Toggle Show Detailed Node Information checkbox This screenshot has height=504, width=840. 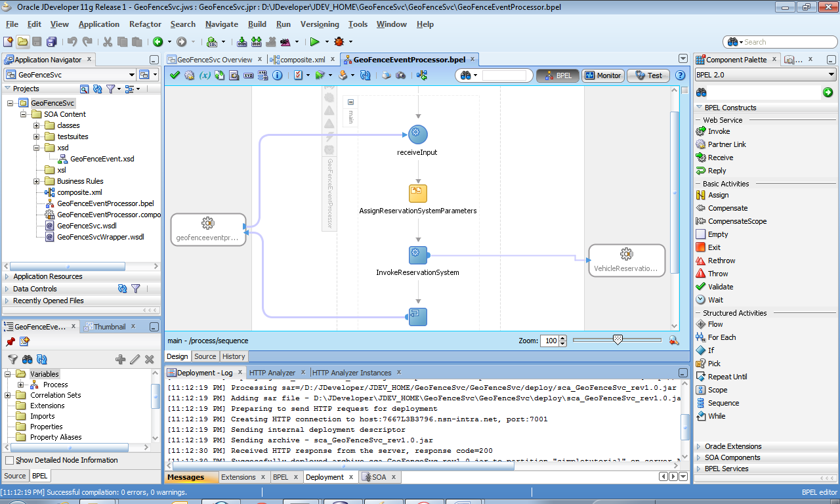coord(9,461)
